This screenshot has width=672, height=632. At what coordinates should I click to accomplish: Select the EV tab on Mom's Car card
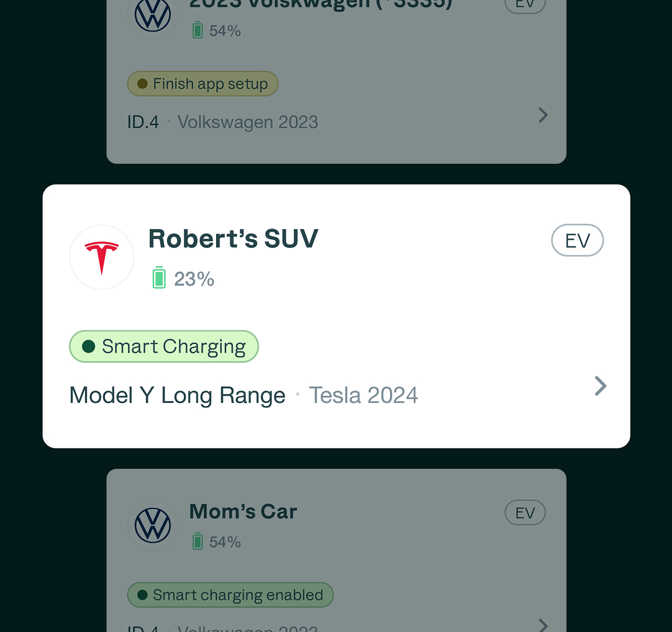(525, 512)
